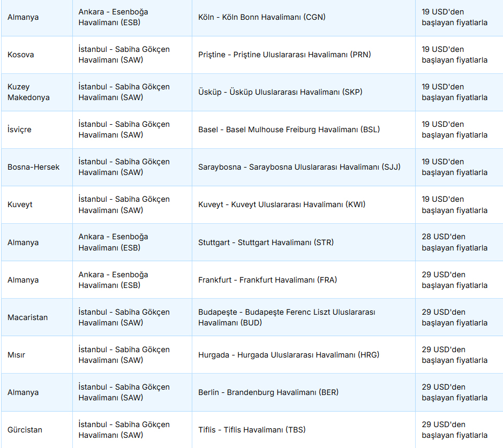Viewport: 503px width, 448px height.
Task: Click Saraybosna Uluslararası Havalimanı (SJJ) destination
Action: 299,167
